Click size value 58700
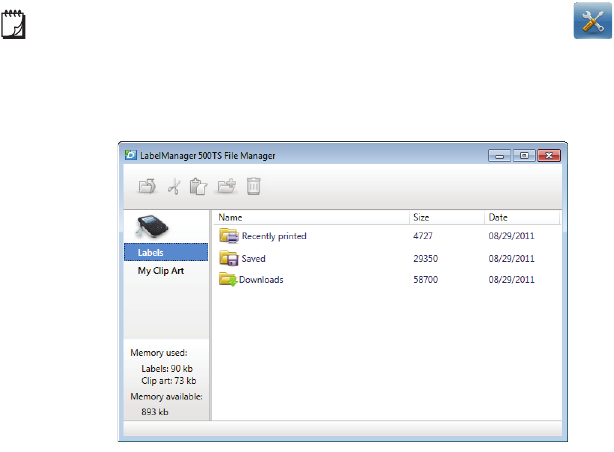 [426, 280]
